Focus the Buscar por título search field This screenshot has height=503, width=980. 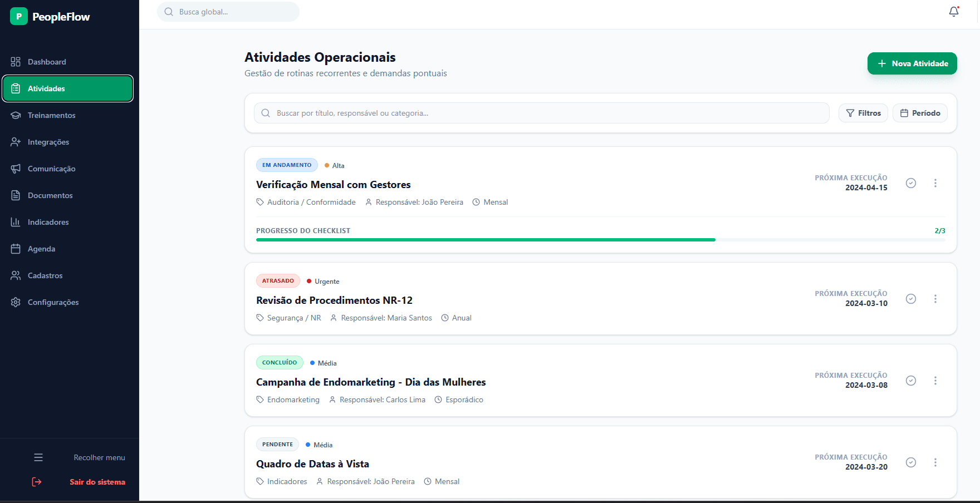click(x=542, y=113)
